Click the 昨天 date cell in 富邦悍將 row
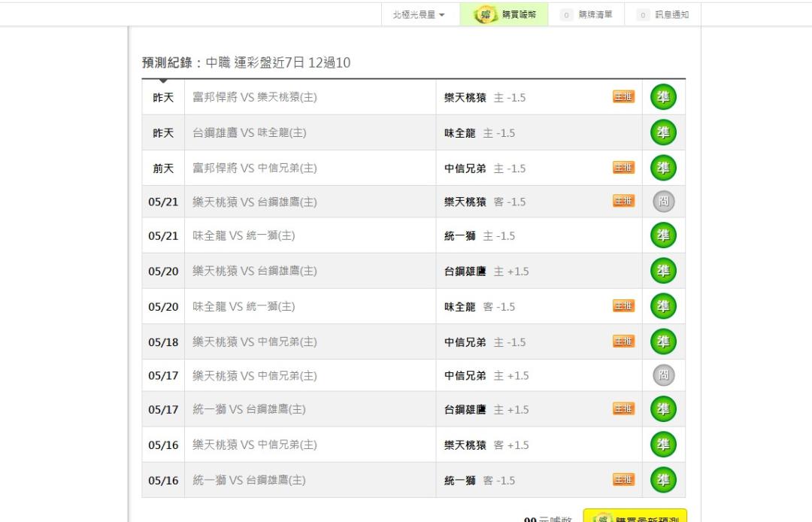812x522 pixels. [163, 97]
